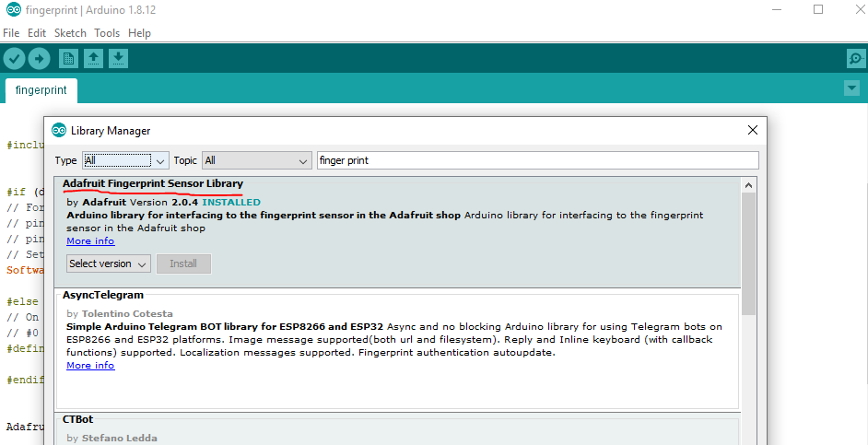Click the library list scrollbar thumb

(x=748, y=253)
